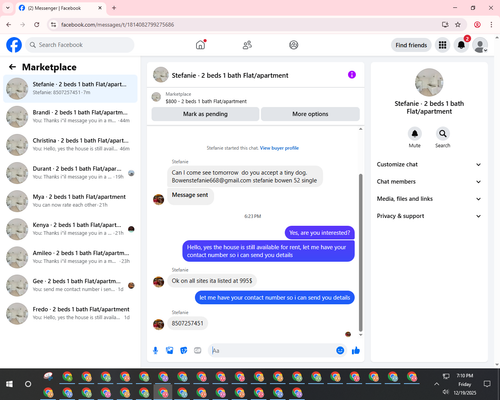The image size is (500, 400).
Task: Reload the page with browser refresh icon
Action: pyautogui.click(x=37, y=25)
